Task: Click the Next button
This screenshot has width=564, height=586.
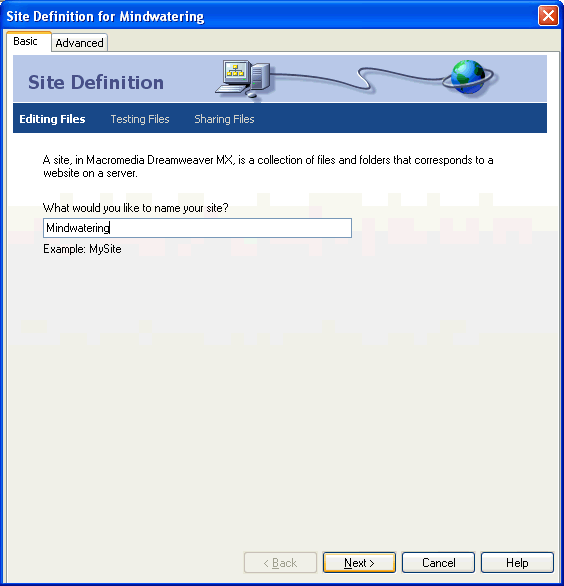Action: click(x=359, y=562)
